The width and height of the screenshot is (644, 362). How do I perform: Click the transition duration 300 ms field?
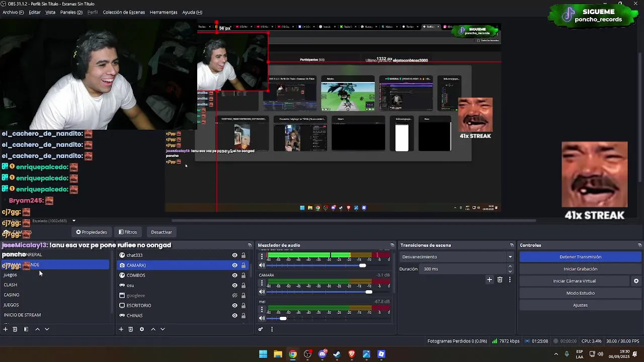[x=463, y=269]
